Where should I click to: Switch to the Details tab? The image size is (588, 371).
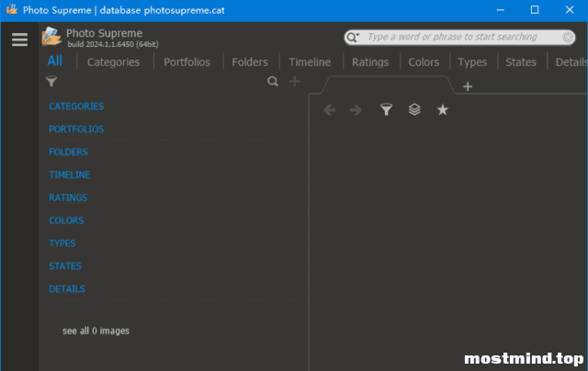pyautogui.click(x=571, y=62)
